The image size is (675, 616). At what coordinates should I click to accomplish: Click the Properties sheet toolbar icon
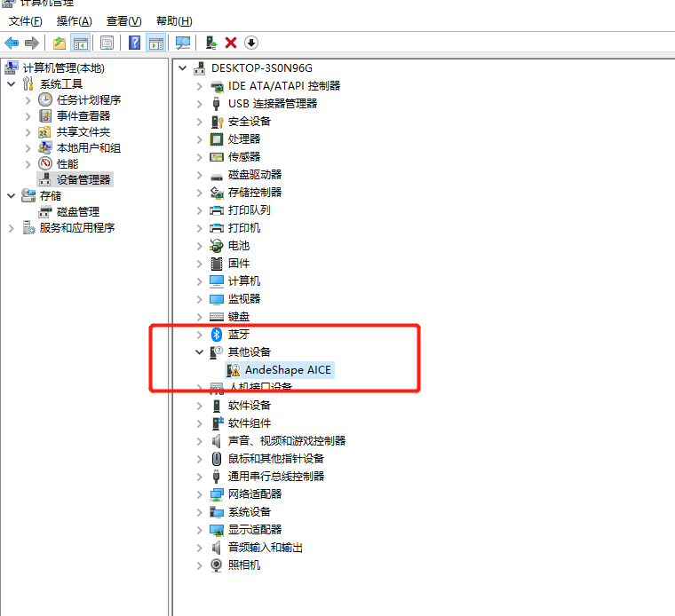(x=107, y=43)
